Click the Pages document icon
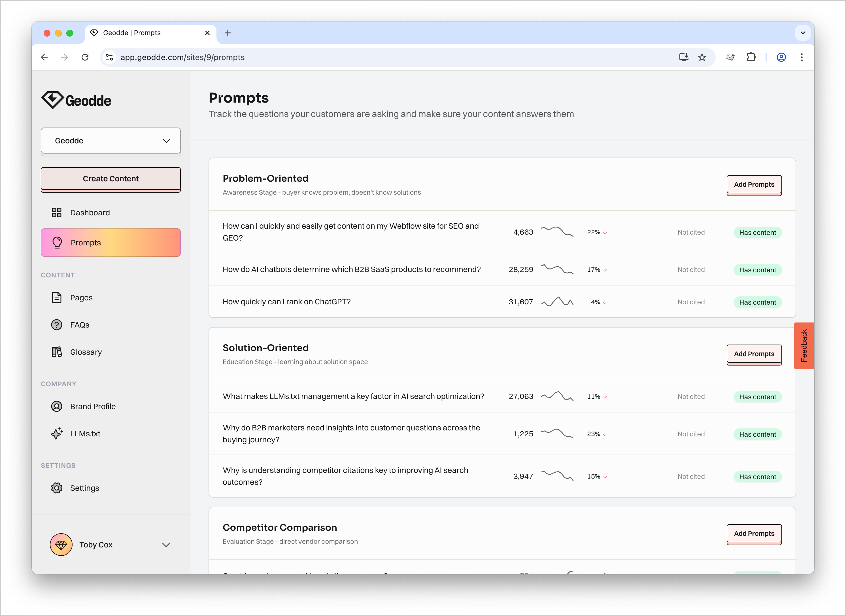The height and width of the screenshot is (616, 846). (56, 298)
